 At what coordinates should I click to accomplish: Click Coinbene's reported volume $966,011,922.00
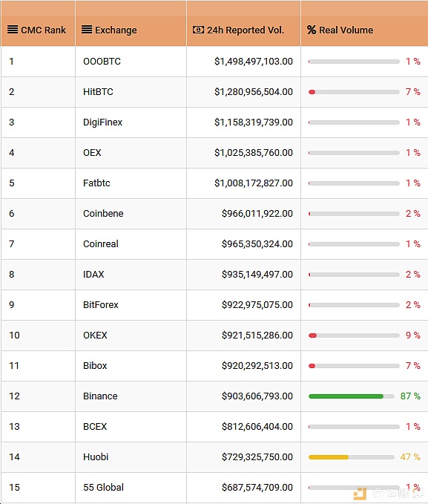(x=257, y=214)
